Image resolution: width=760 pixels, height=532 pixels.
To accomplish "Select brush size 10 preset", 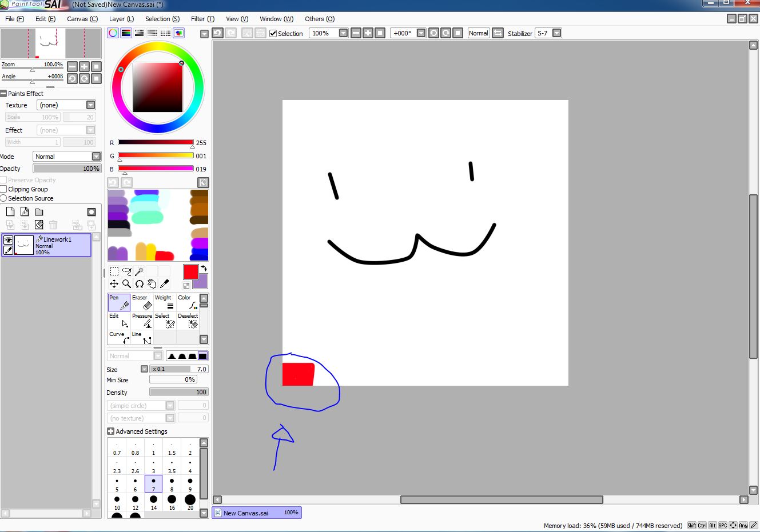I will (x=117, y=502).
